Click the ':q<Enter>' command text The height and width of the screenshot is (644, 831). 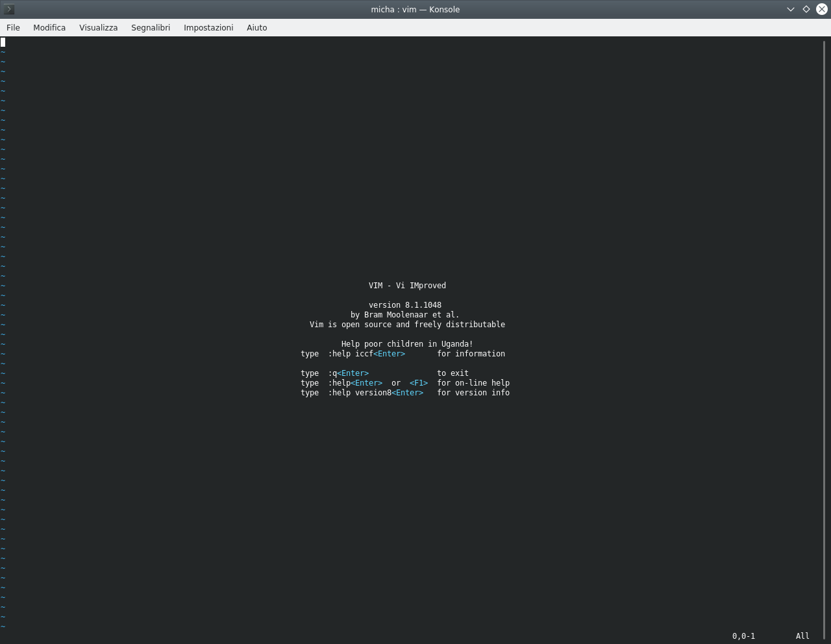pyautogui.click(x=348, y=373)
